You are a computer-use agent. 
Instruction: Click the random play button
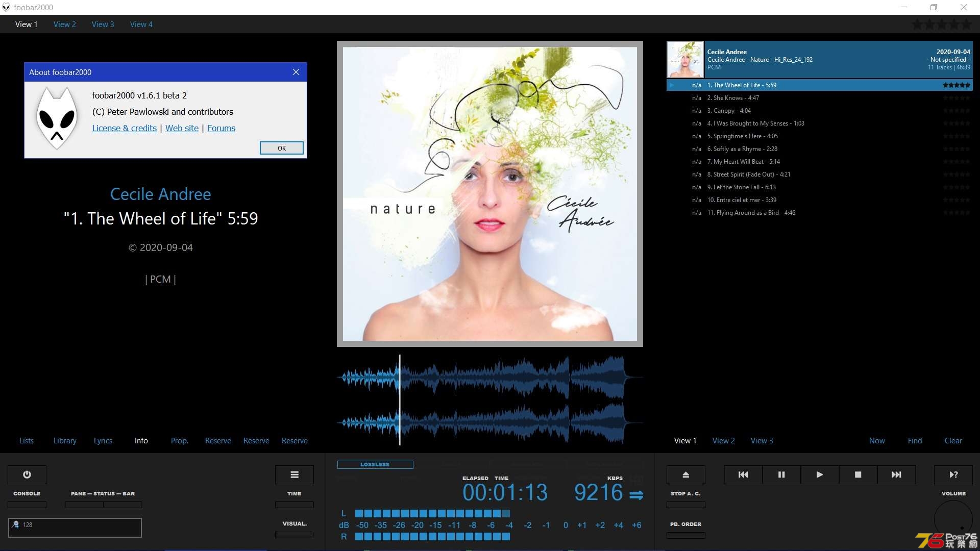[x=953, y=474]
